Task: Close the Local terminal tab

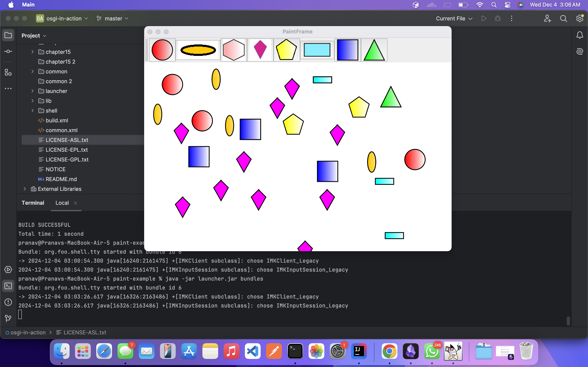Action: click(76, 203)
